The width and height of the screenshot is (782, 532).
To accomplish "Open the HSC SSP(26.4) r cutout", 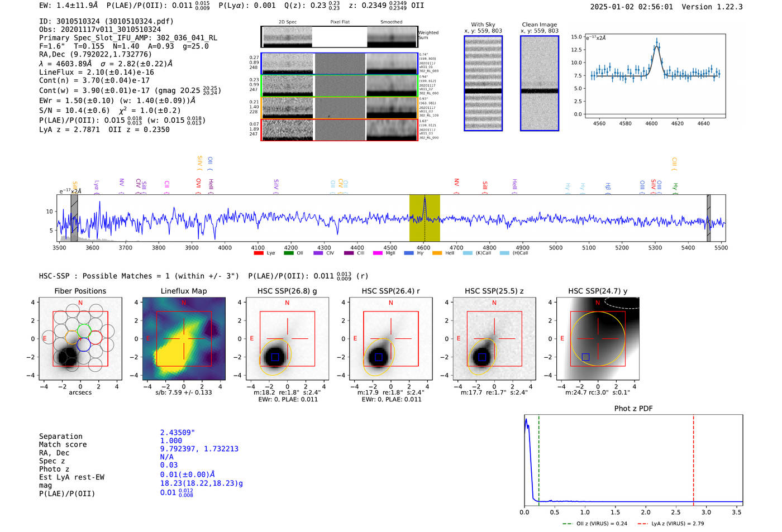I will point(390,338).
